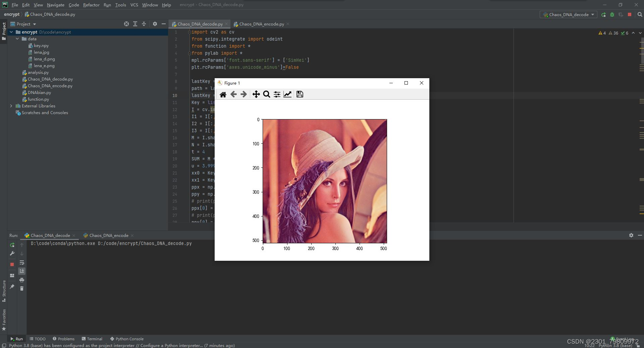Image resolution: width=644 pixels, height=348 pixels.
Task: Open the Python Console tool window
Action: (x=127, y=339)
